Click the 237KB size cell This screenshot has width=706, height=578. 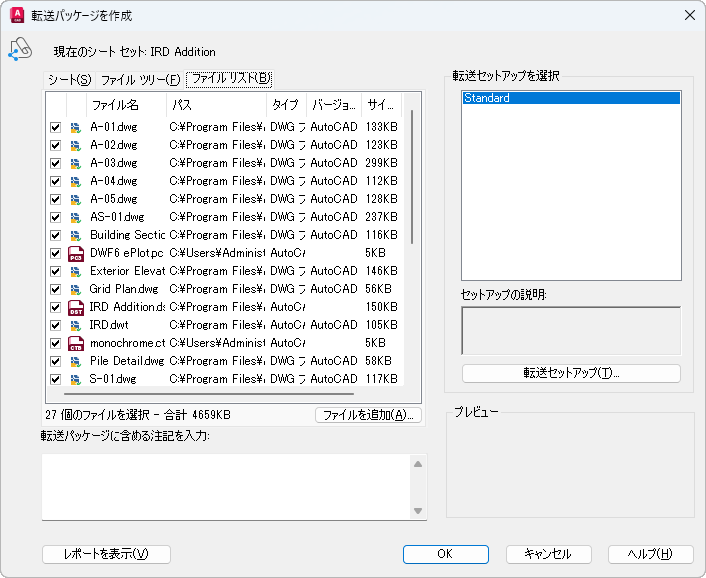381,217
